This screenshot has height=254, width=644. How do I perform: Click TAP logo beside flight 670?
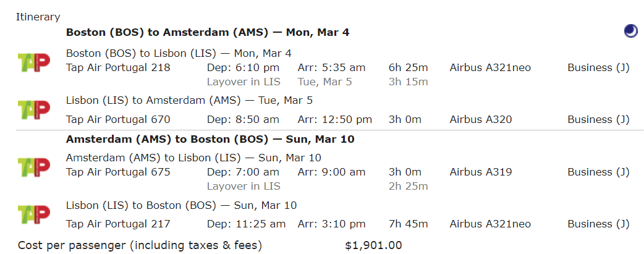click(x=33, y=109)
